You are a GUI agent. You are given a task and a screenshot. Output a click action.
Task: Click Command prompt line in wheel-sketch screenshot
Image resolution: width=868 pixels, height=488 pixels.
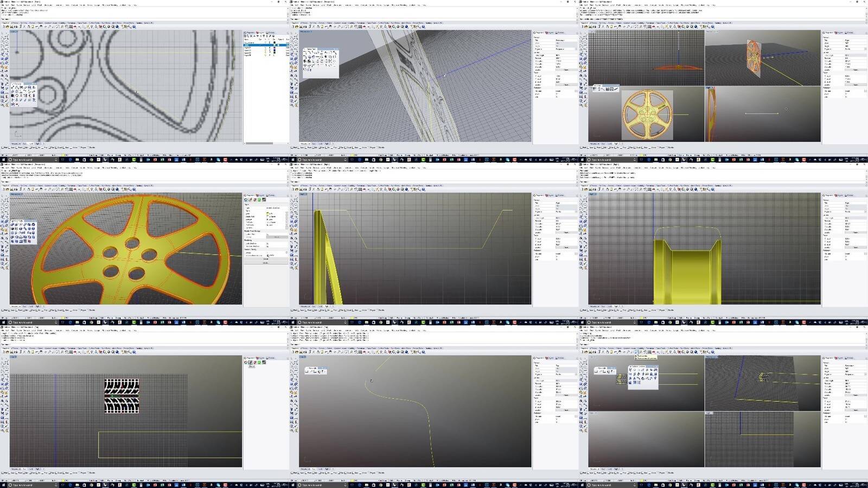coord(143,19)
